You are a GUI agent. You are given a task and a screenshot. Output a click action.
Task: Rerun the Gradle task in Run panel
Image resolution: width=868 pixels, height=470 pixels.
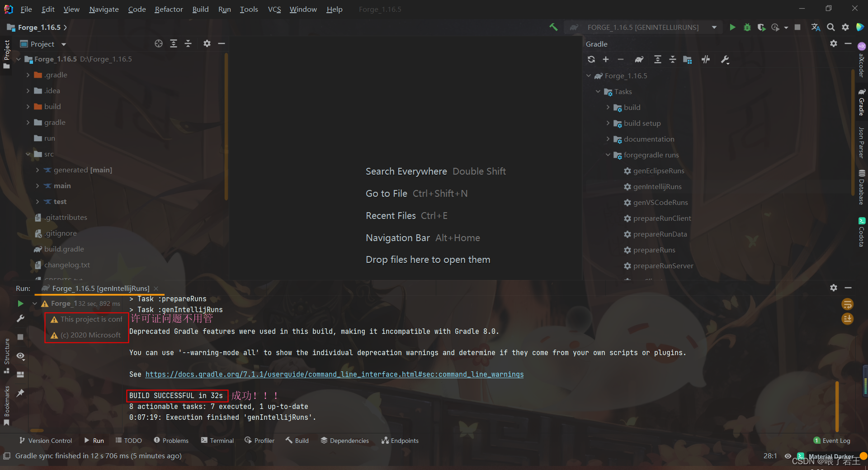pyautogui.click(x=20, y=303)
